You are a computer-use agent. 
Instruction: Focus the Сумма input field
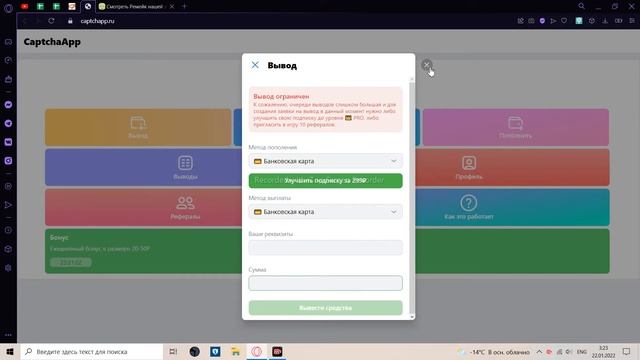pos(325,283)
